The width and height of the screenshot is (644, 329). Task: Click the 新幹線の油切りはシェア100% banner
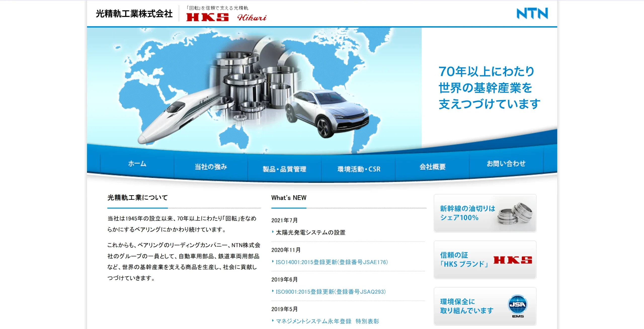coord(485,213)
